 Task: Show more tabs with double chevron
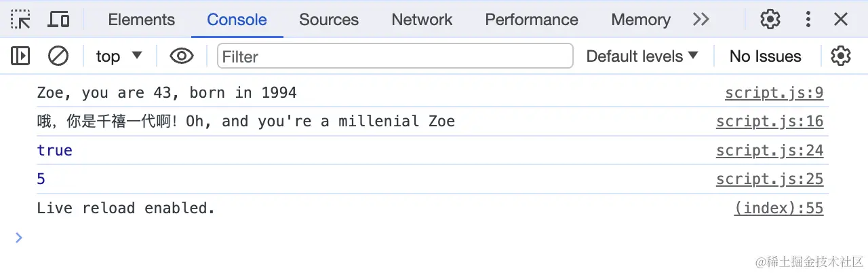tap(701, 19)
